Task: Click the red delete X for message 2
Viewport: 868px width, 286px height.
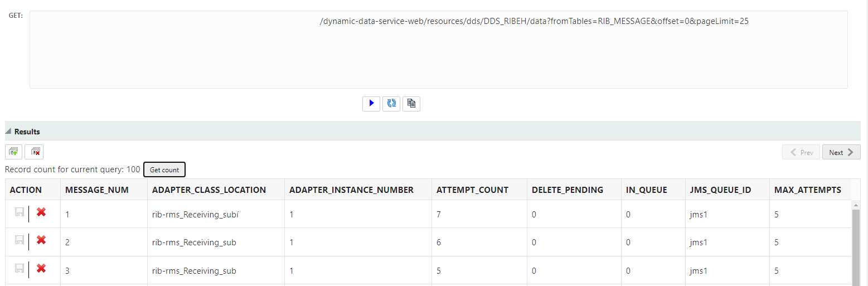Action: [x=41, y=240]
